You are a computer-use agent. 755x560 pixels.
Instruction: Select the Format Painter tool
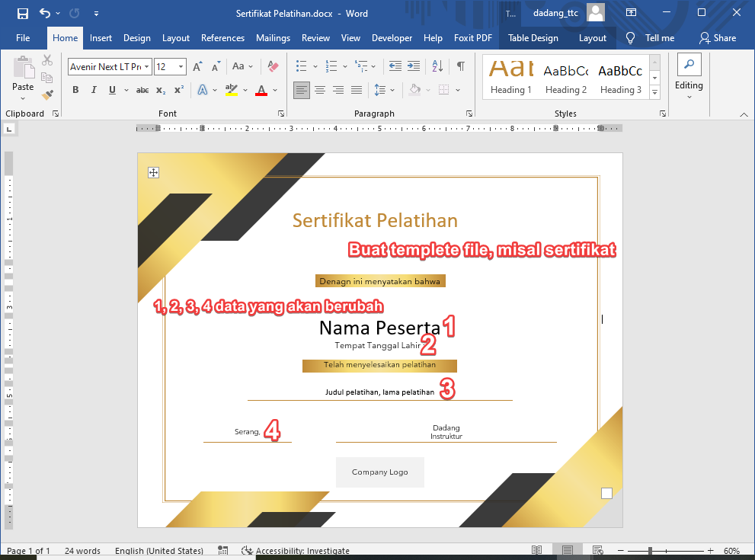click(x=46, y=94)
